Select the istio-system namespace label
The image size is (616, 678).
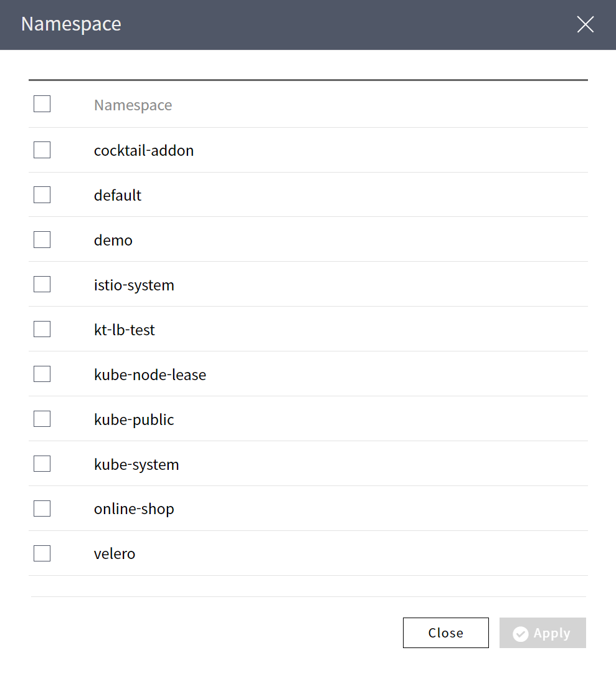pyautogui.click(x=134, y=285)
